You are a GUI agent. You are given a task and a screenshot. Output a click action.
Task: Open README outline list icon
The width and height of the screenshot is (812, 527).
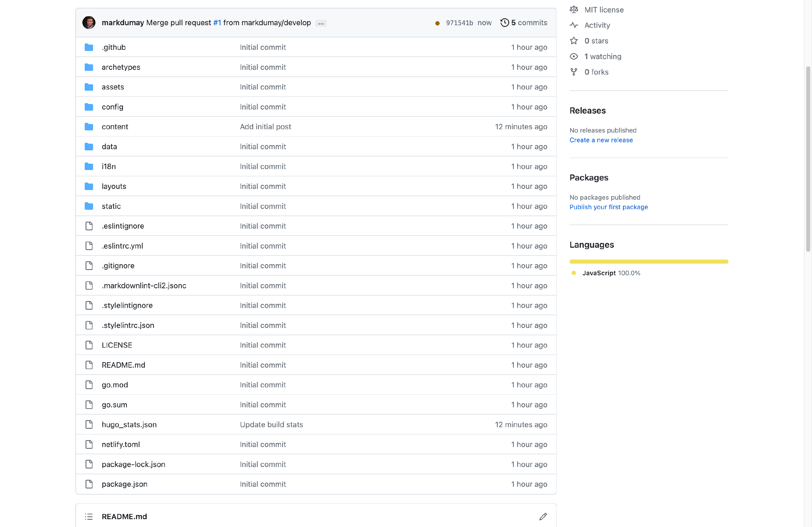click(x=89, y=517)
